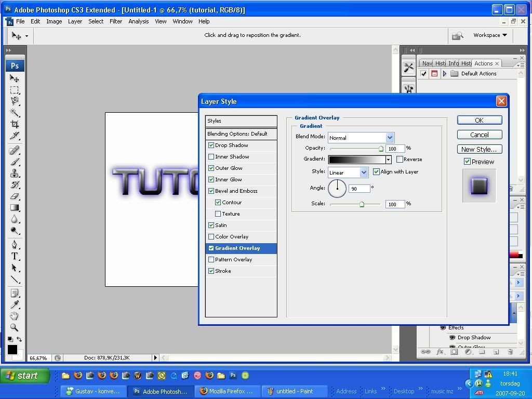The image size is (532, 399).
Task: Select the Clone Stamp tool
Action: point(14,174)
